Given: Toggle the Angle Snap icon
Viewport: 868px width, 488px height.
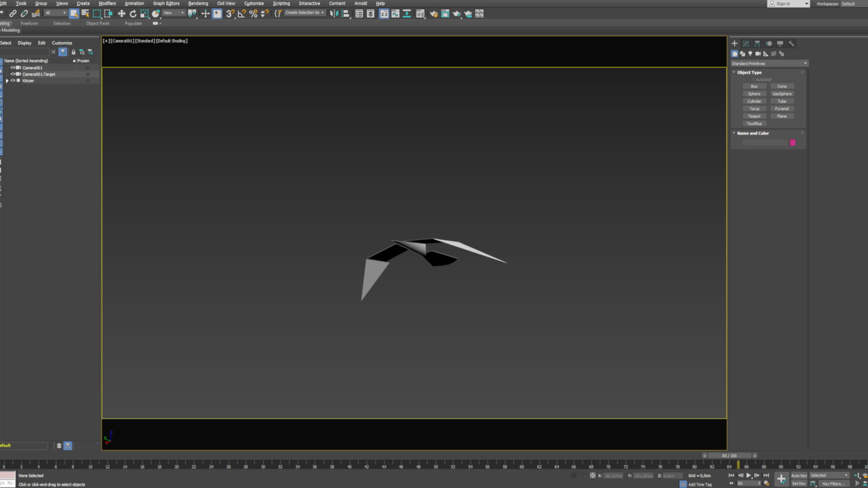Looking at the screenshot, I should point(241,14).
